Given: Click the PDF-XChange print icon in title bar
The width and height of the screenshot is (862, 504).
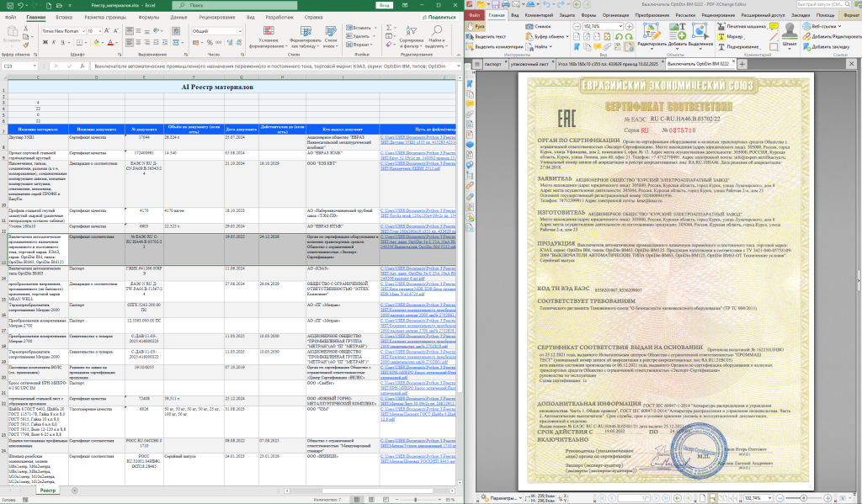Looking at the screenshot, I should [x=506, y=4].
